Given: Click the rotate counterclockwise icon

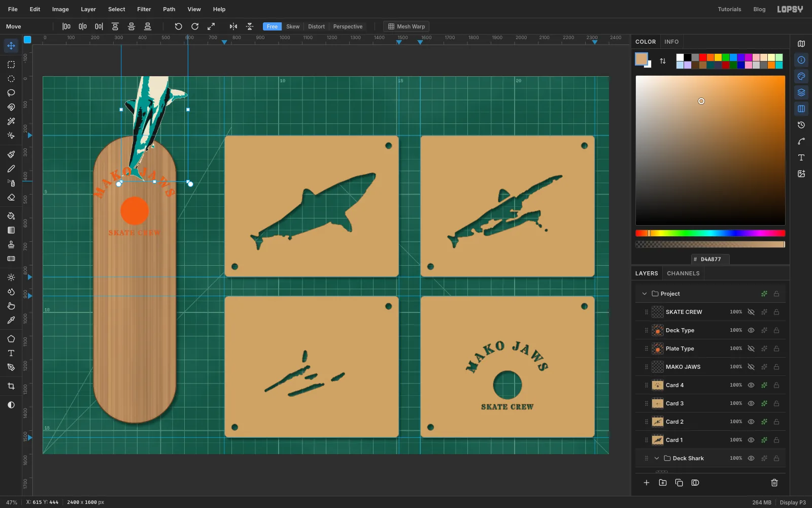Looking at the screenshot, I should coord(179,26).
